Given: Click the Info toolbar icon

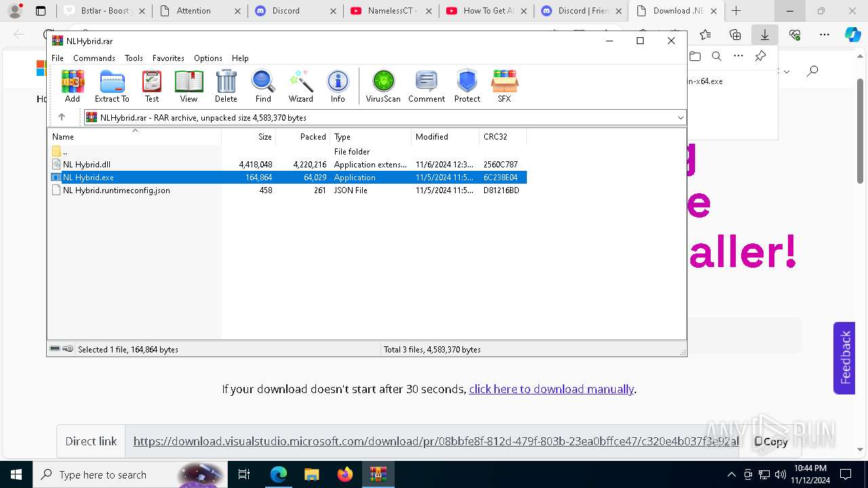Looking at the screenshot, I should (x=338, y=86).
